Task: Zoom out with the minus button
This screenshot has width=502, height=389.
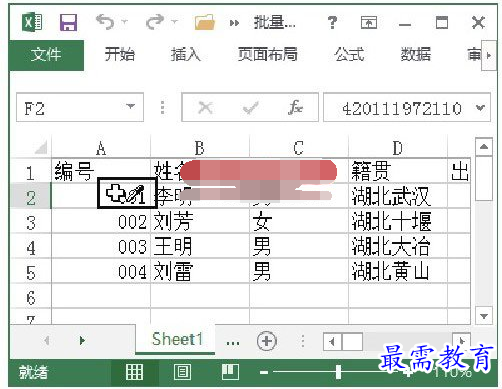Action: point(264,372)
